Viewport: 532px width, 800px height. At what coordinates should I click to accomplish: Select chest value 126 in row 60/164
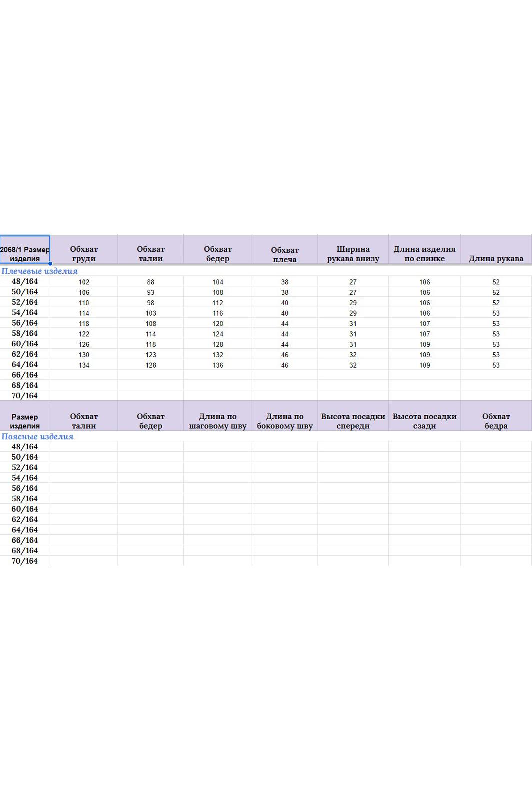pos(84,345)
